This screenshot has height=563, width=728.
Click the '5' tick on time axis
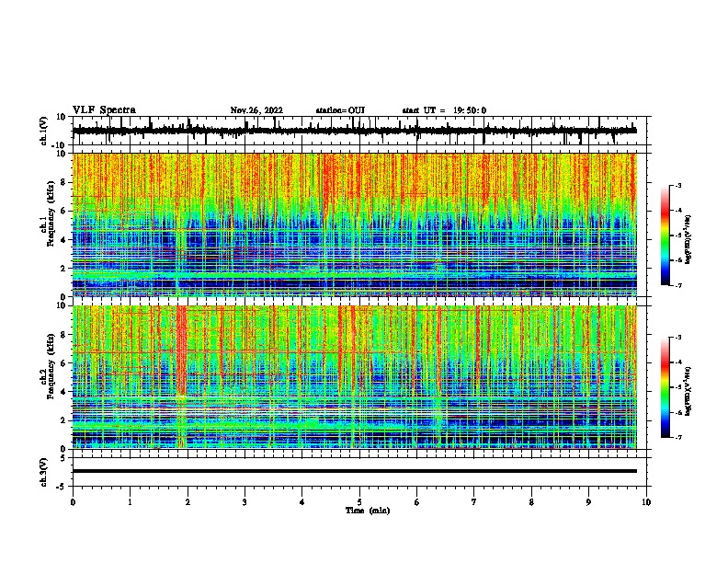click(x=359, y=502)
